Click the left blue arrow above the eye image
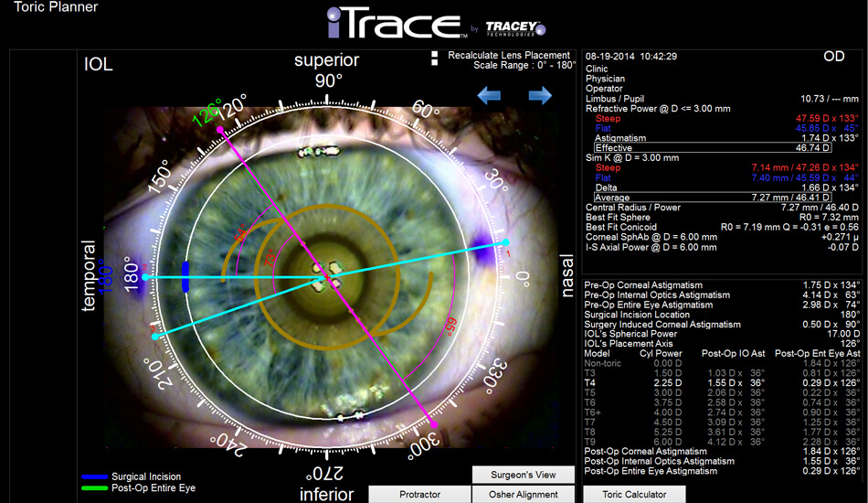The height and width of the screenshot is (503, 868). tap(489, 96)
